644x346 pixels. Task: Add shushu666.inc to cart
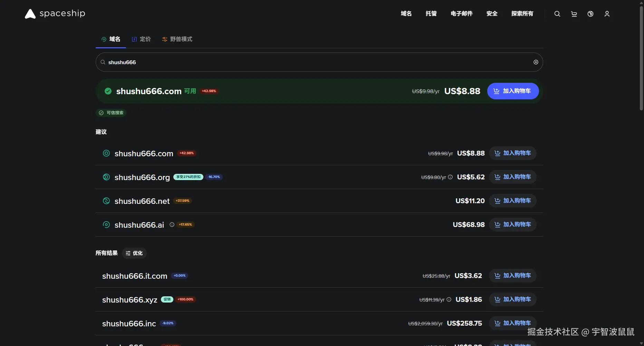coord(512,323)
